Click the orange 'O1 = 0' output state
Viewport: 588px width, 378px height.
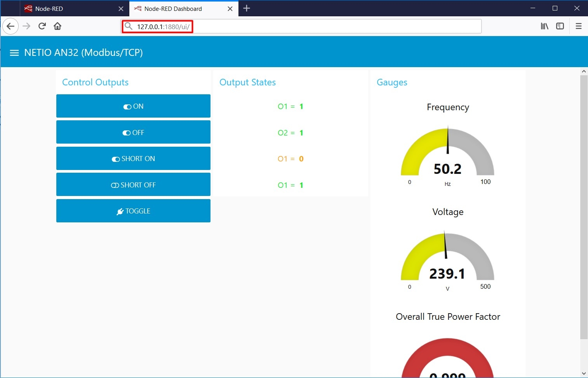pos(291,159)
